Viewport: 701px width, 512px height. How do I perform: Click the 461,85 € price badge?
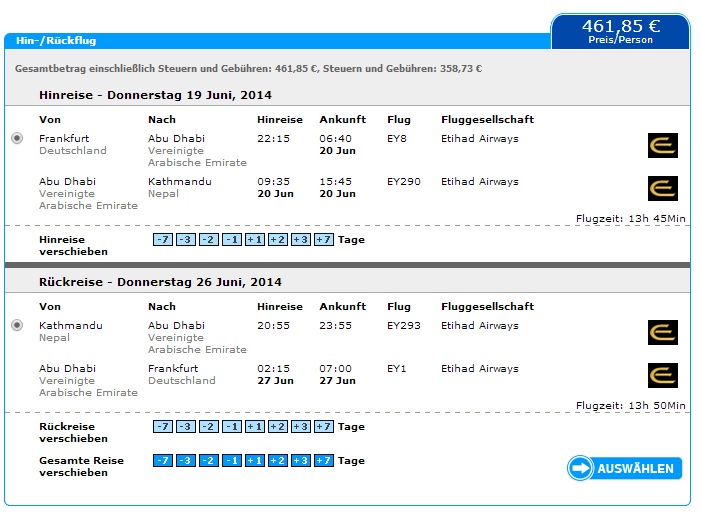pyautogui.click(x=621, y=31)
